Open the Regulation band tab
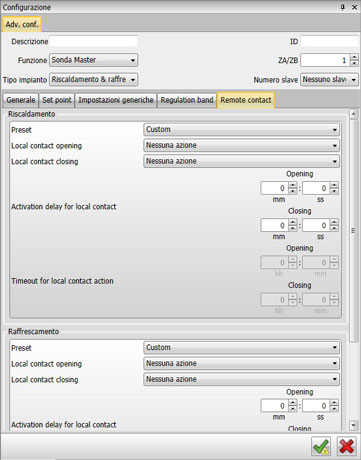 click(x=187, y=100)
